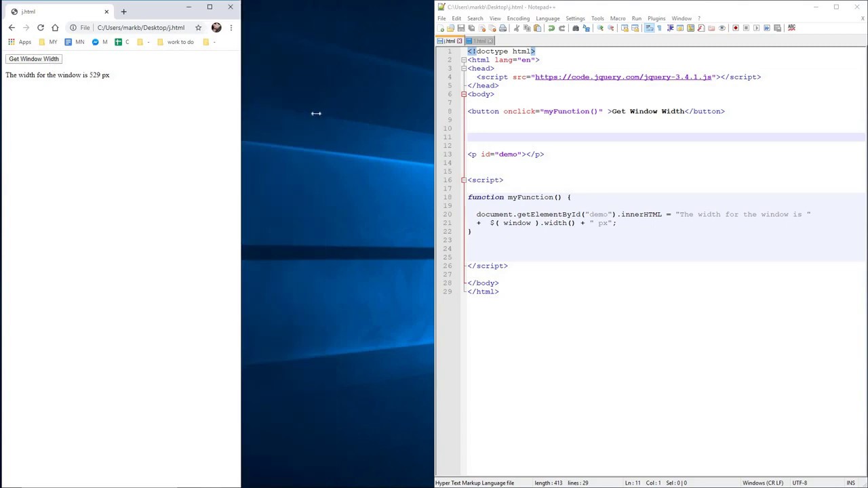The width and height of the screenshot is (868, 488).
Task: Click the Paste clipboard icon
Action: (x=537, y=28)
